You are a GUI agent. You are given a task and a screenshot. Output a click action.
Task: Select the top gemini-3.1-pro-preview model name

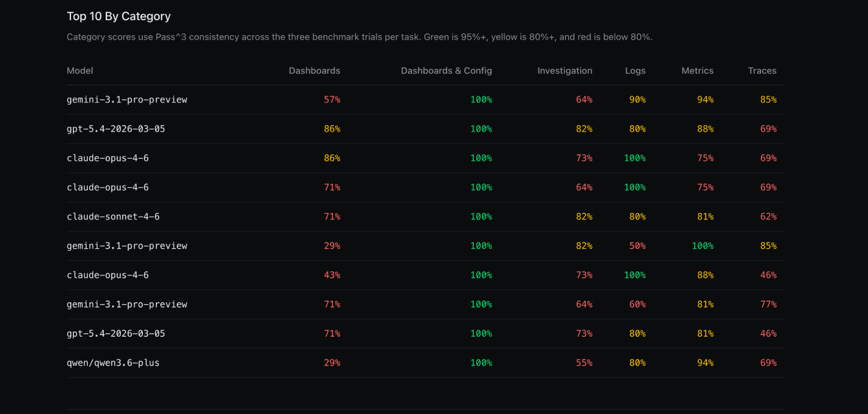[127, 99]
